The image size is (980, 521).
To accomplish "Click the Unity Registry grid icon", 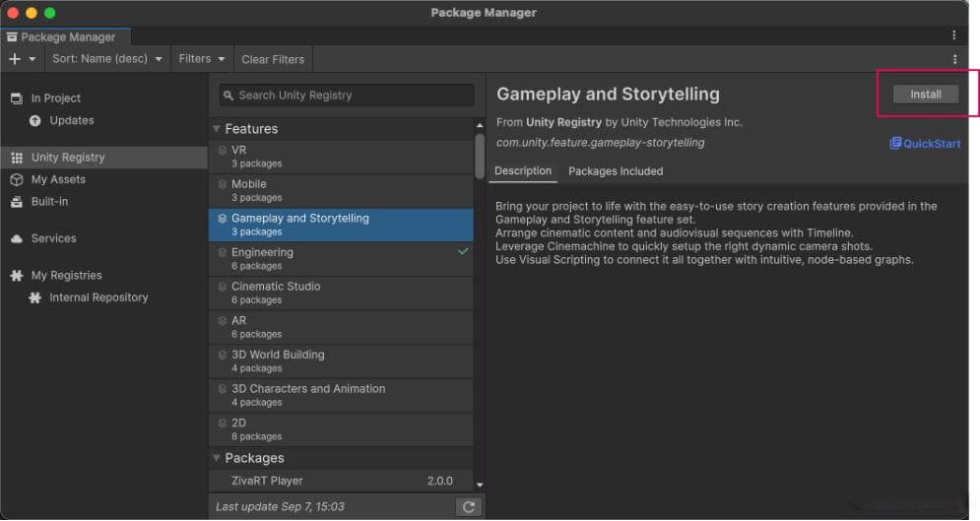I will coord(17,158).
